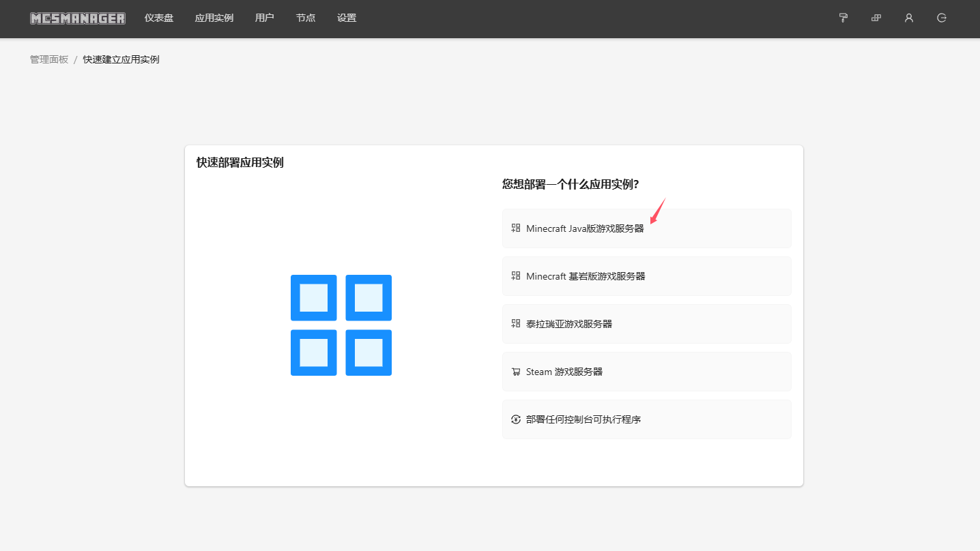Click 快速建立应用实例 breadcrumb text
This screenshot has height=551, width=980.
[x=121, y=59]
